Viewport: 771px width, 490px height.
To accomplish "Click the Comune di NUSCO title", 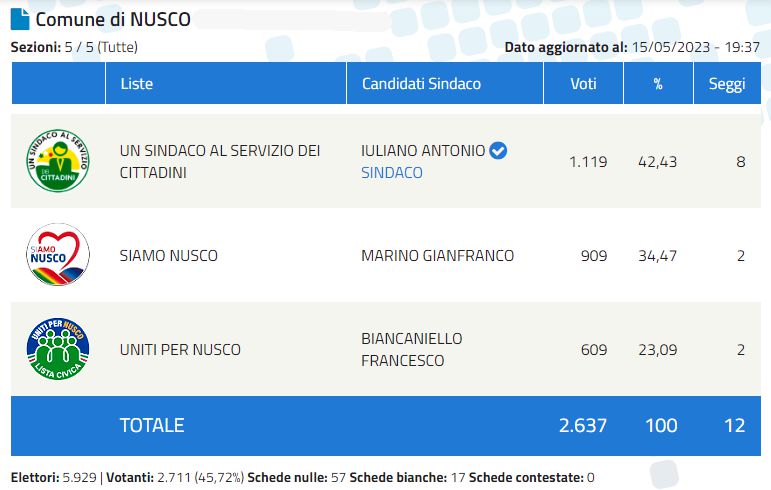I will 113,20.
